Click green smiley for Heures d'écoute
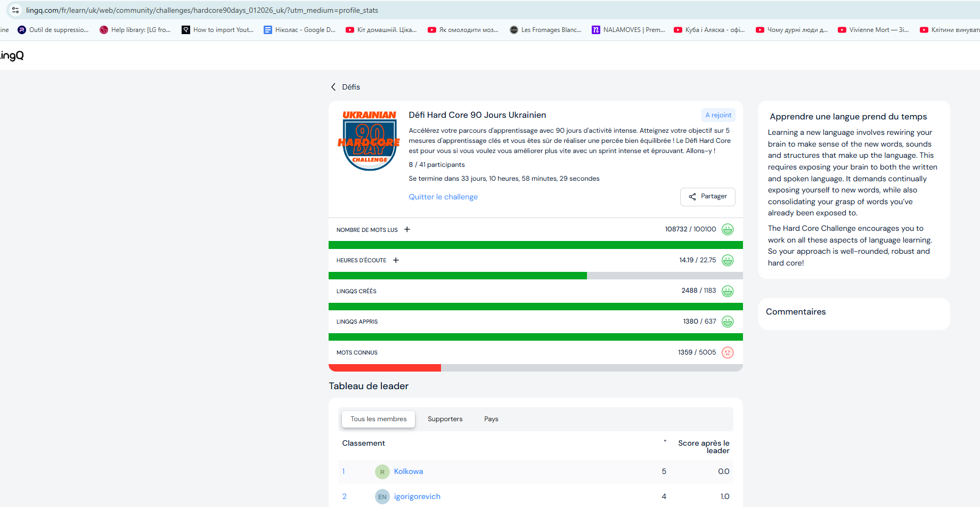980x507 pixels. (727, 260)
